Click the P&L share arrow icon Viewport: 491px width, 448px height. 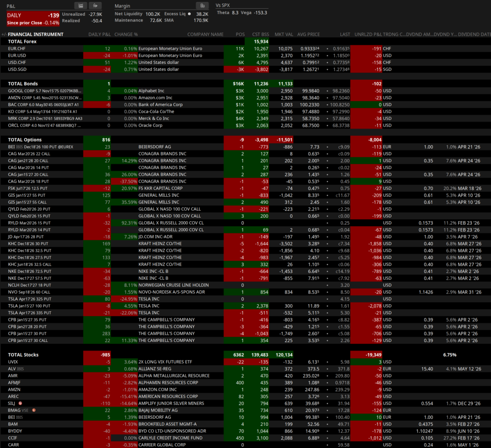[97, 5]
